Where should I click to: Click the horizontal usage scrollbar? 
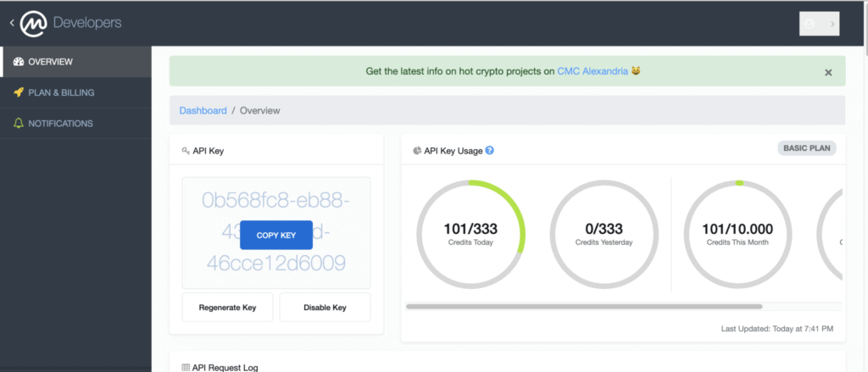click(x=584, y=306)
